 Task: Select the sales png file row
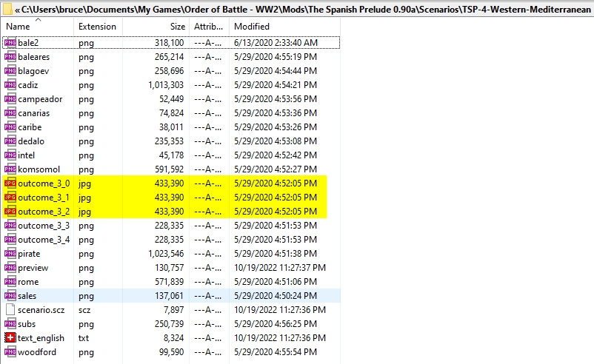click(170, 296)
